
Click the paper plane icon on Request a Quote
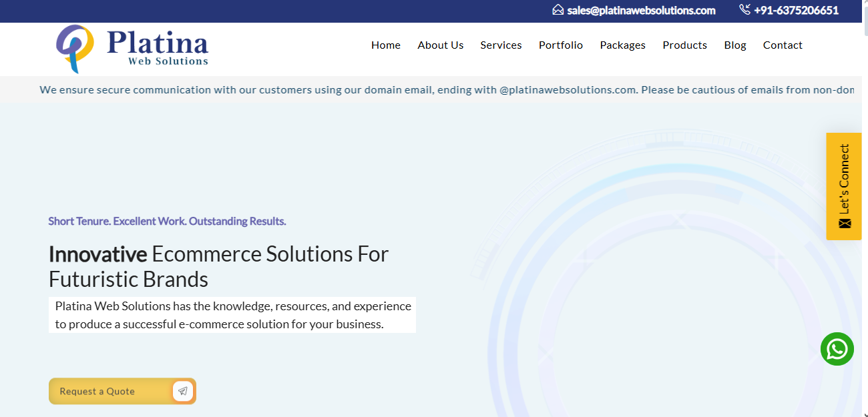tap(182, 391)
